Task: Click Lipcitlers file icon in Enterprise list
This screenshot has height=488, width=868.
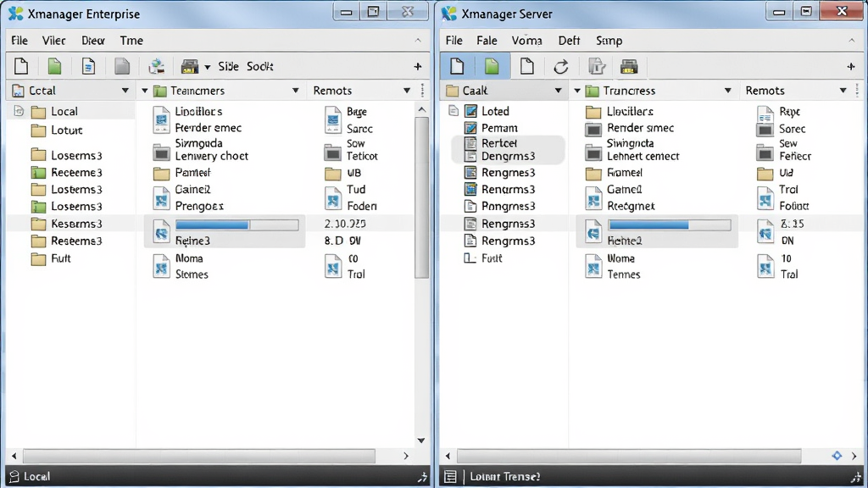Action: pos(161,119)
